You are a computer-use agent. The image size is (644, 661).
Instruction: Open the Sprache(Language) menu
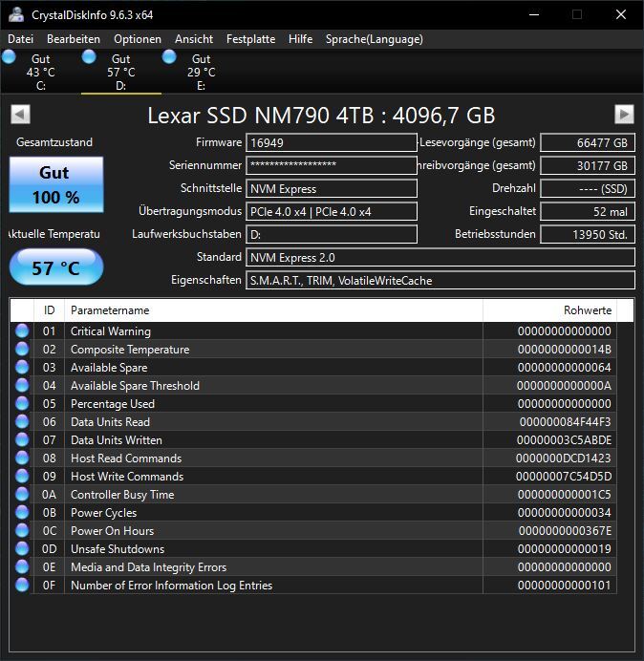coord(375,39)
